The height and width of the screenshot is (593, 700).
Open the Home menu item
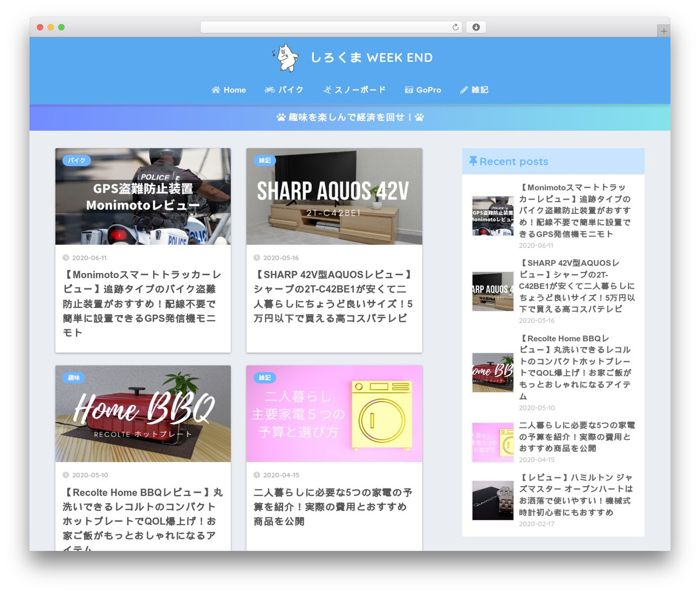pos(229,90)
